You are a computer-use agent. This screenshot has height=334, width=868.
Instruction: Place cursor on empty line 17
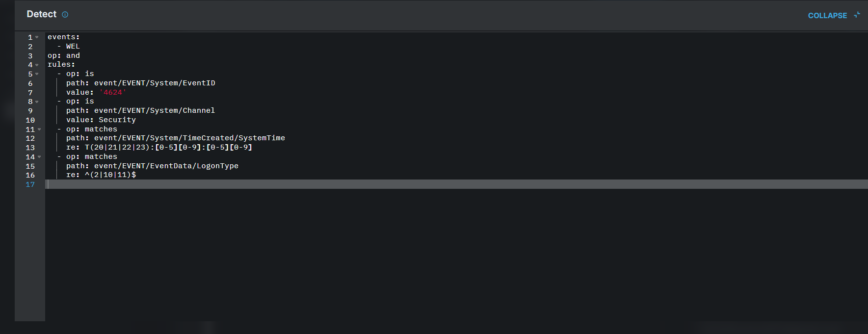click(x=456, y=184)
